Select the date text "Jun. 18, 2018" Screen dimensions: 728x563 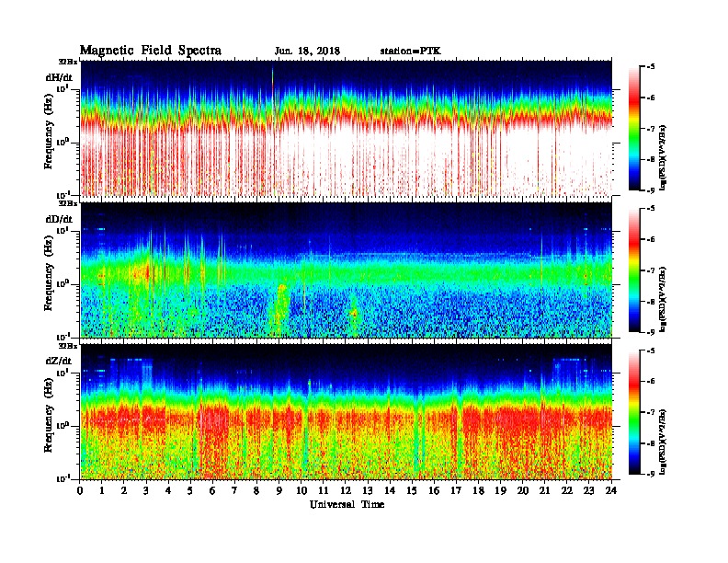[x=307, y=52]
